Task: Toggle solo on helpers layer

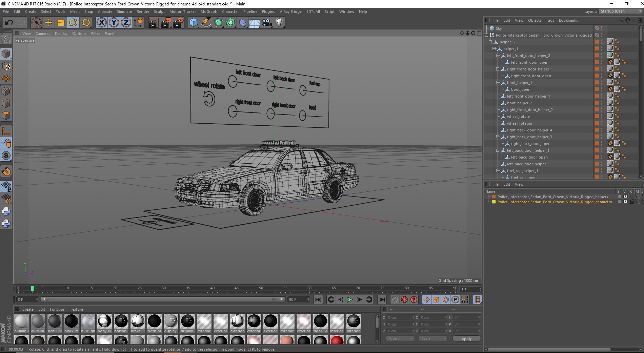Action: pos(620,197)
